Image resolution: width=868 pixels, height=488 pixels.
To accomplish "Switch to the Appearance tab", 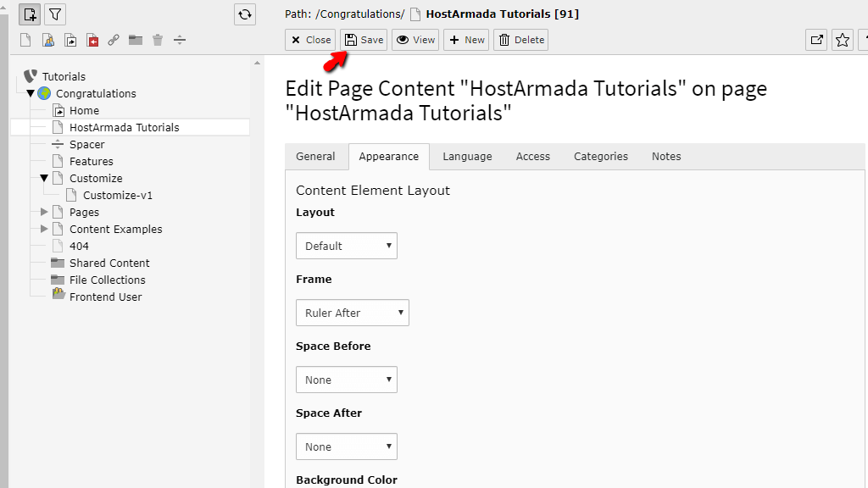I will 388,157.
